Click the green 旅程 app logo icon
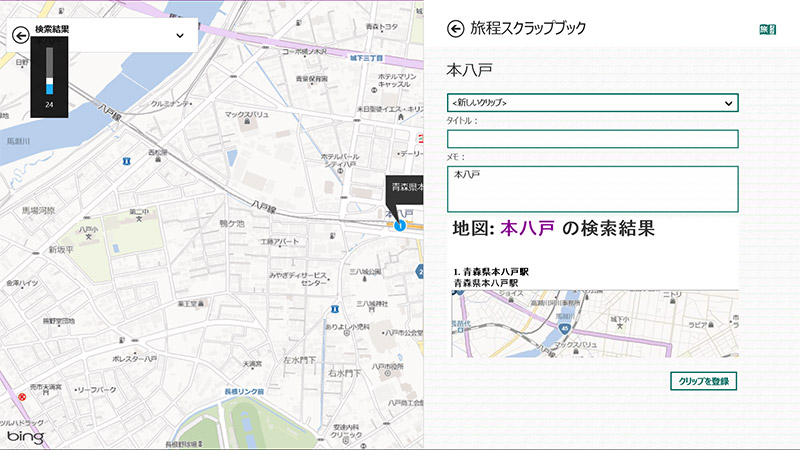800x450 pixels. pos(767,30)
